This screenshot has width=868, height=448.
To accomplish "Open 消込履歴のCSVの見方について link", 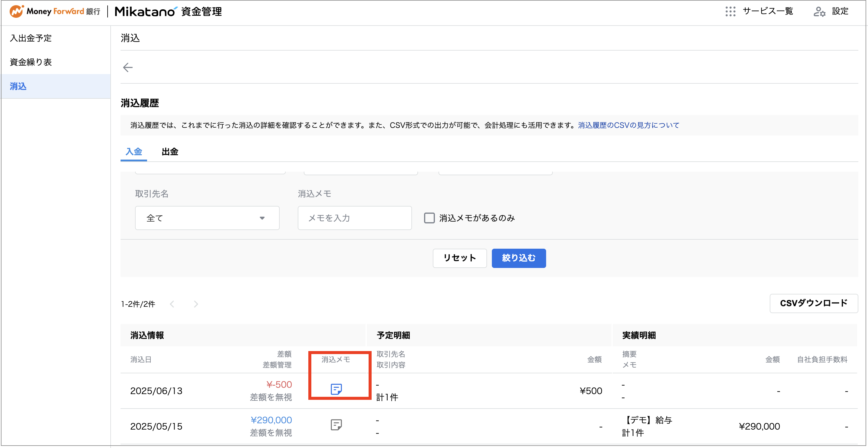I will 629,125.
